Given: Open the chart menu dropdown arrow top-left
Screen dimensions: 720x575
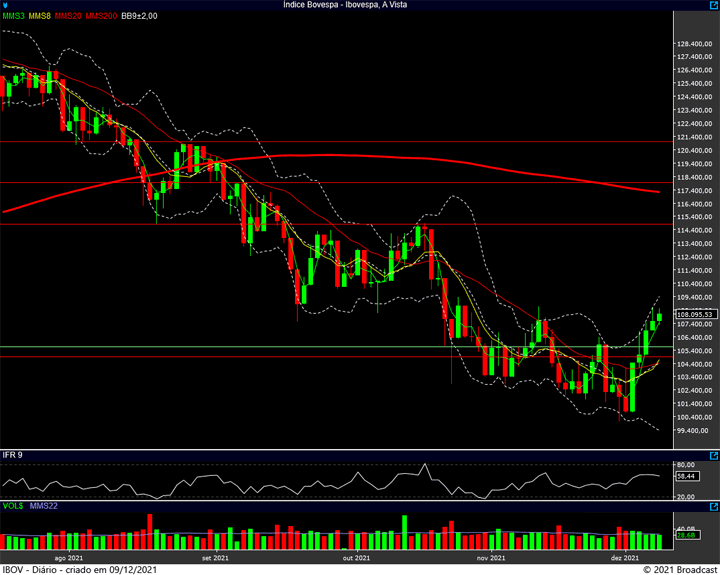Looking at the screenshot, I should [x=5, y=5].
